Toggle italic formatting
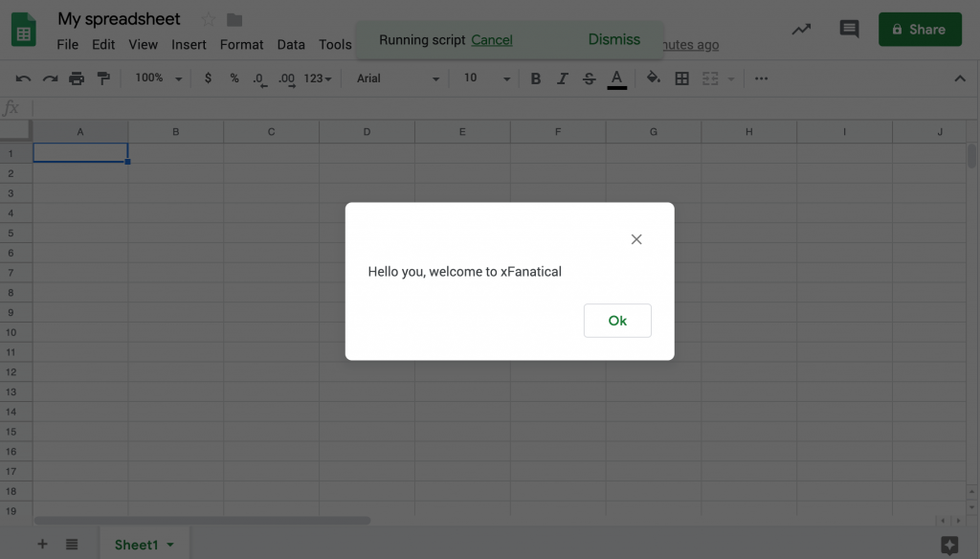 [563, 78]
